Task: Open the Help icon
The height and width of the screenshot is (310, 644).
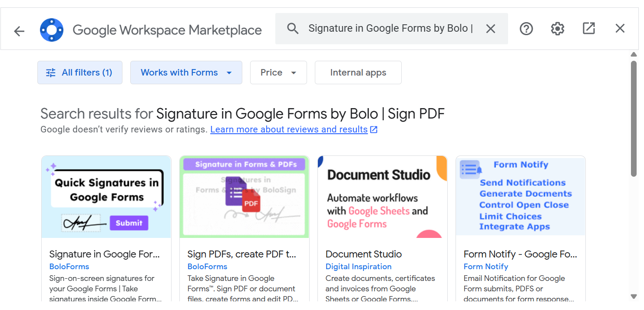Action: [526, 29]
